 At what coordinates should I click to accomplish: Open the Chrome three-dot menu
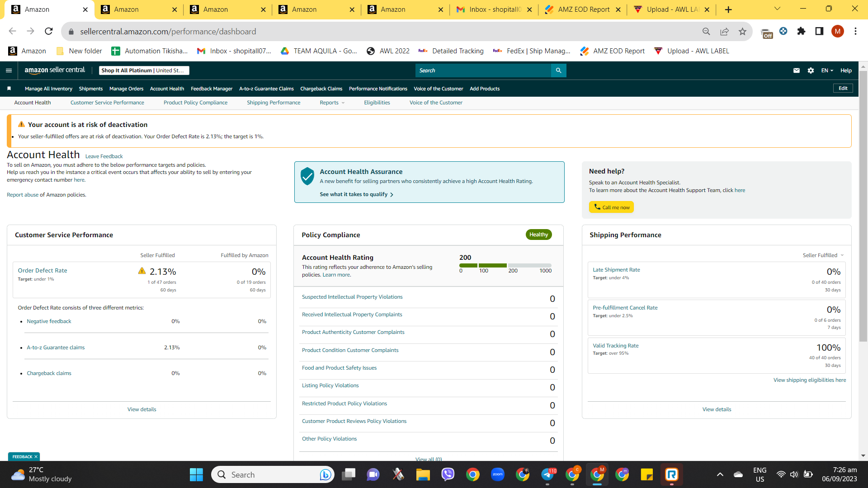[x=855, y=31]
